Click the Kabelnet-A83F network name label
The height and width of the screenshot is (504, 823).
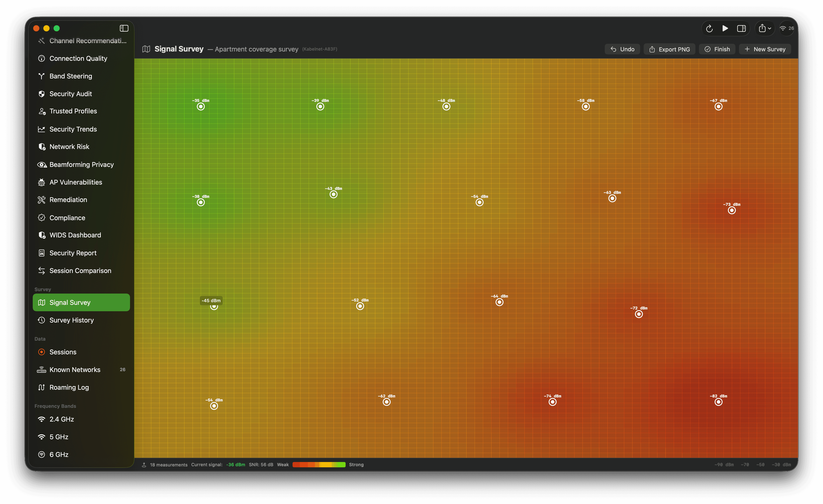point(320,49)
